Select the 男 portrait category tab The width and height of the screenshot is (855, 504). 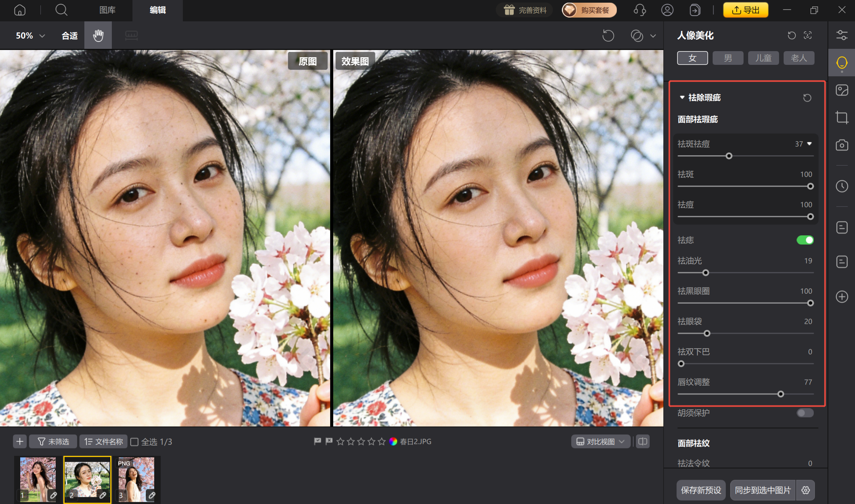(728, 58)
